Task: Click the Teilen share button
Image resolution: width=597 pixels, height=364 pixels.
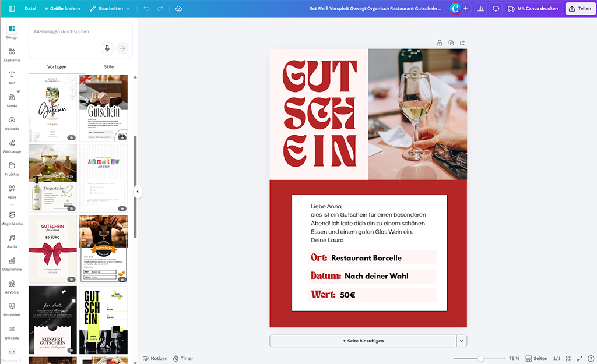Action: [x=580, y=8]
